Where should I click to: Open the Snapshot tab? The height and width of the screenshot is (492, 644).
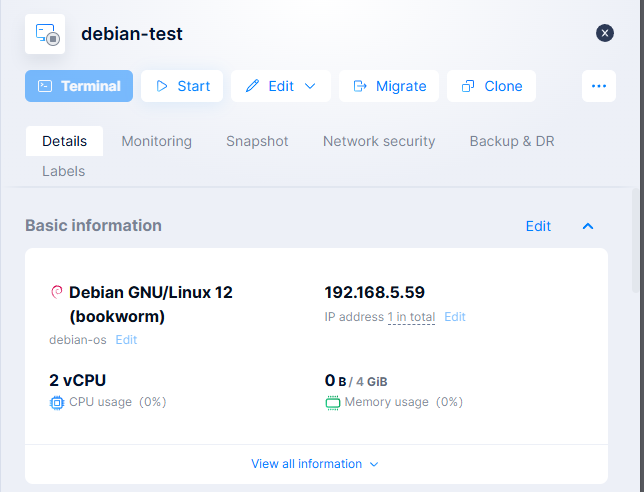click(x=257, y=141)
